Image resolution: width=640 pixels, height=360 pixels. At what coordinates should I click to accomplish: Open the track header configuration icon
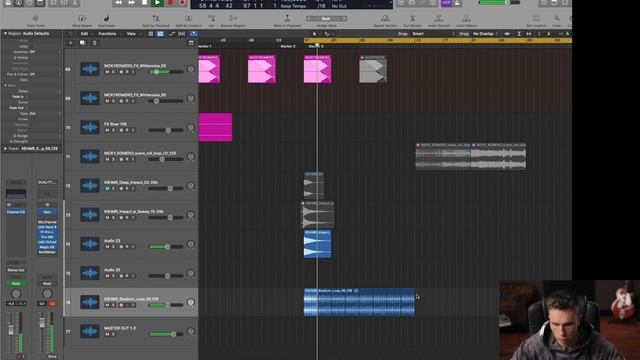pos(191,42)
